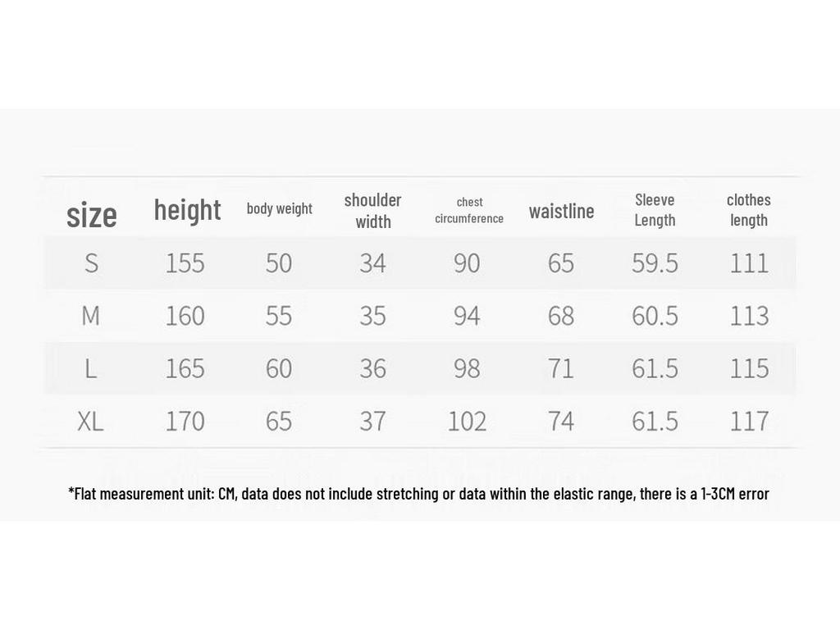Select the 'waistline' column header
The height and width of the screenshot is (630, 840).
click(x=561, y=211)
